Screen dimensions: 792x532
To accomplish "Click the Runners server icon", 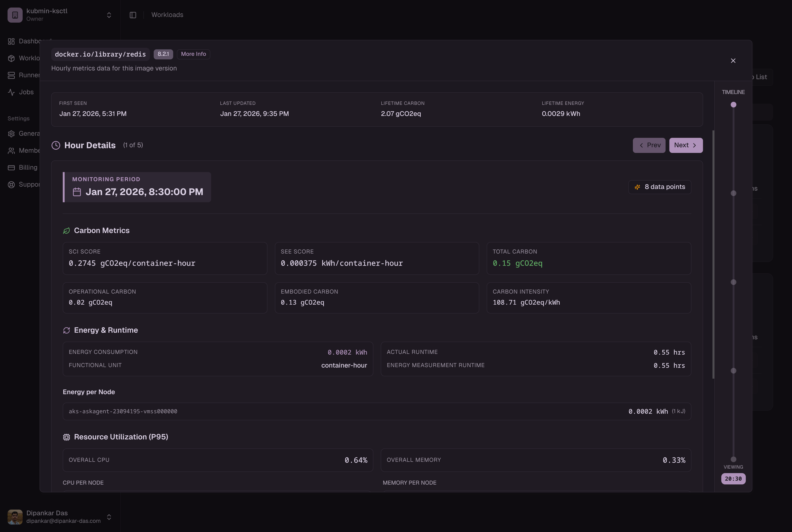I will click(11, 75).
